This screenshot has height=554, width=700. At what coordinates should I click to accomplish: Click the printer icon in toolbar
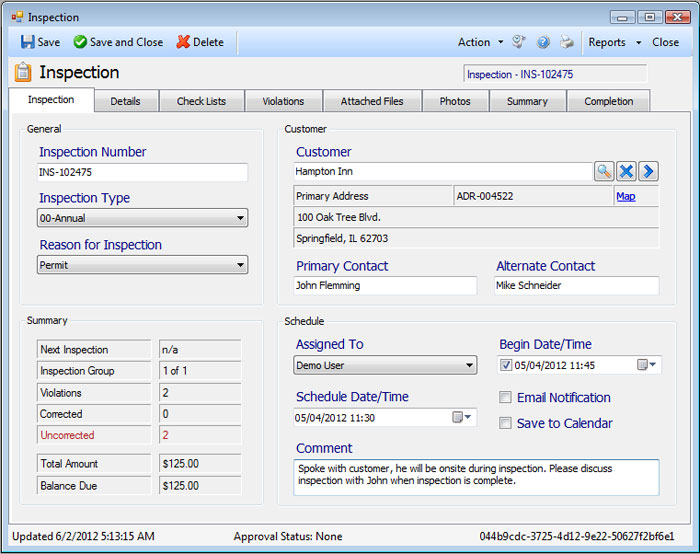(x=567, y=42)
